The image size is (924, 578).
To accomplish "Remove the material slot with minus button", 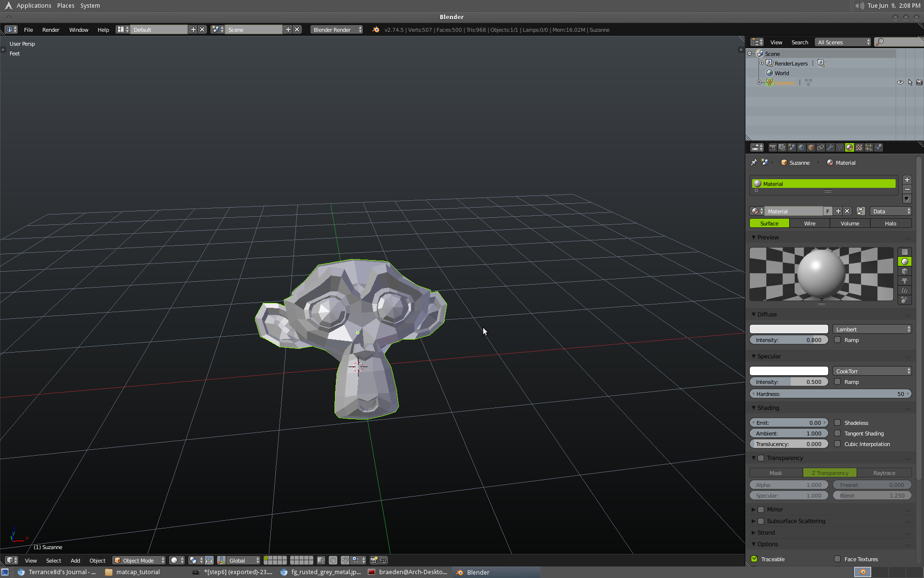I will [x=907, y=189].
